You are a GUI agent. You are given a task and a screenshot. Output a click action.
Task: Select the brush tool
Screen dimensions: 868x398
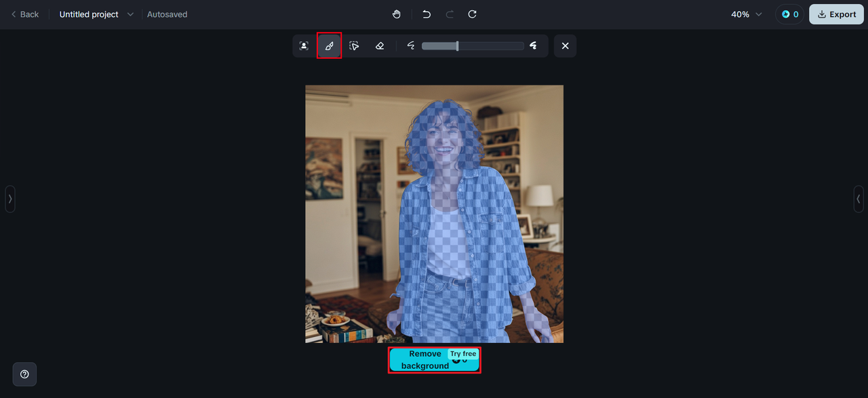click(329, 46)
